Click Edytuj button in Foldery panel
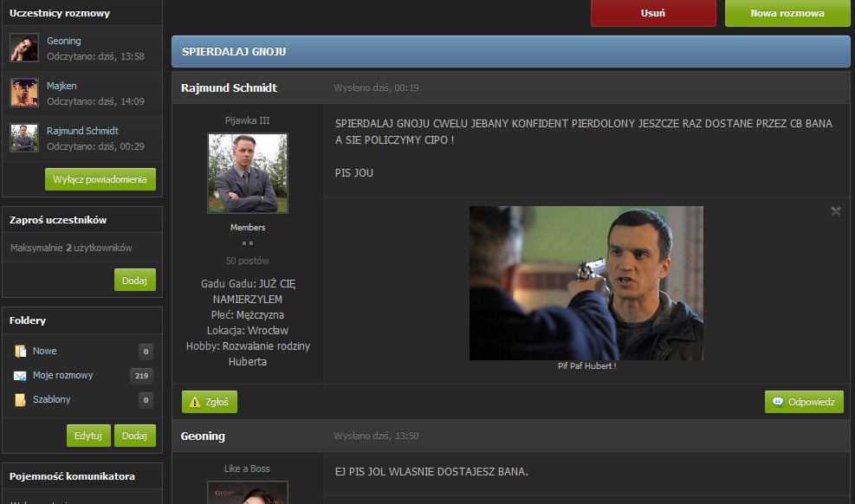This screenshot has height=504, width=855. [x=88, y=436]
